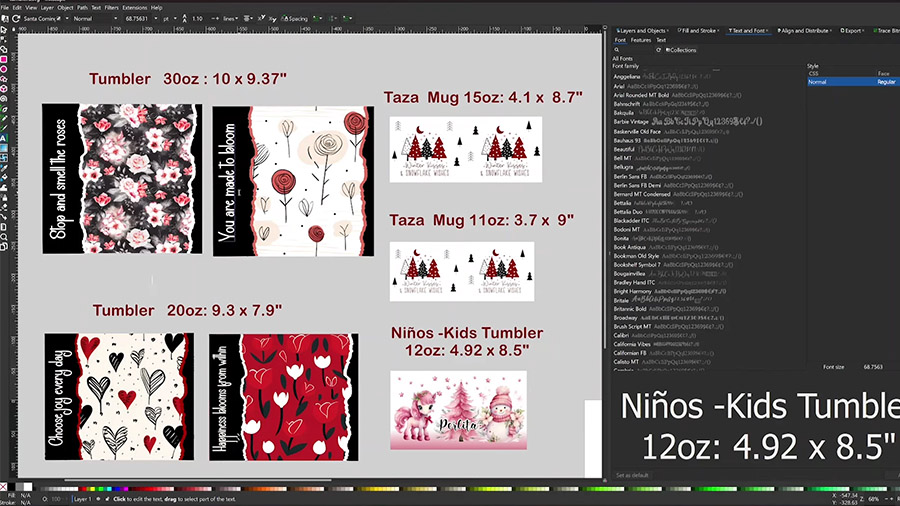This screenshot has height=506, width=900.
Task: Select the Node editing tool
Action: 4,40
